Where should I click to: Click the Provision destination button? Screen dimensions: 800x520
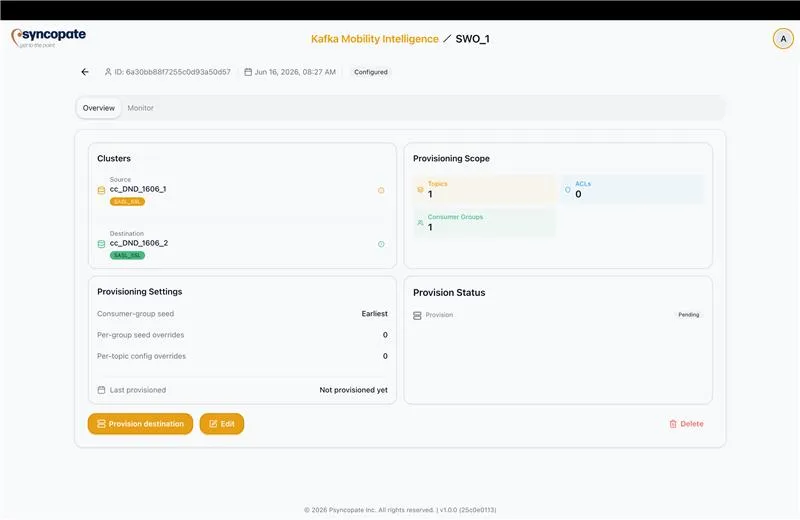(140, 424)
